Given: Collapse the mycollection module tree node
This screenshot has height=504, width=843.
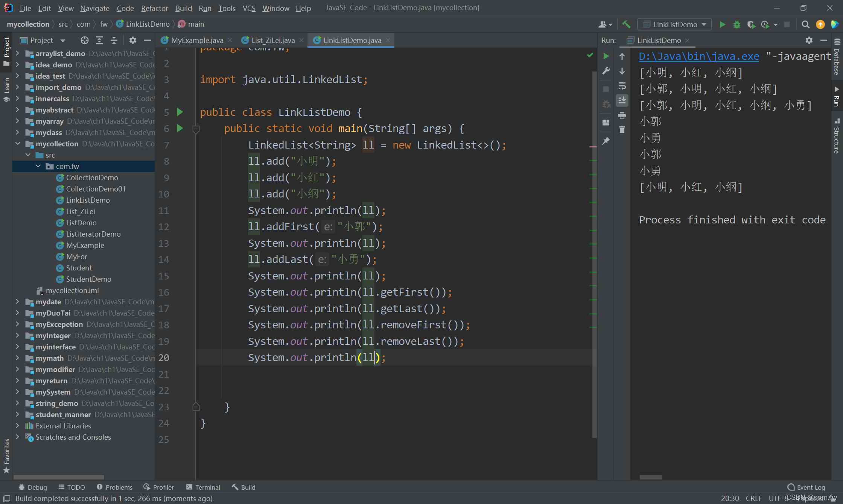Looking at the screenshot, I should (18, 144).
